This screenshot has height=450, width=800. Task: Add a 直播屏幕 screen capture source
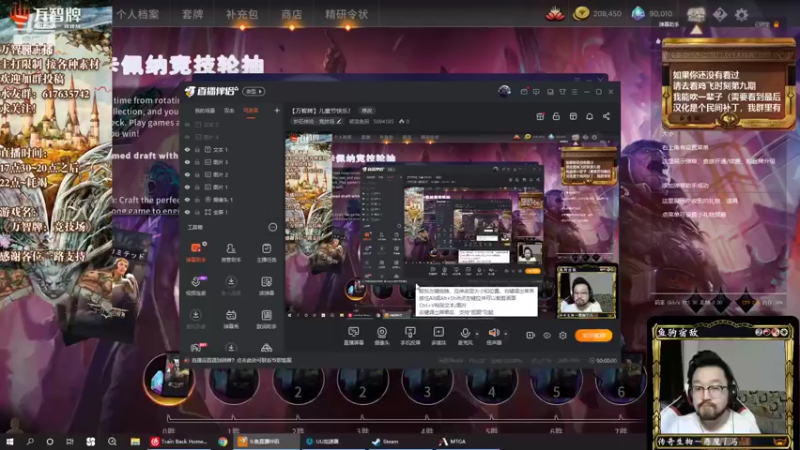click(x=354, y=336)
